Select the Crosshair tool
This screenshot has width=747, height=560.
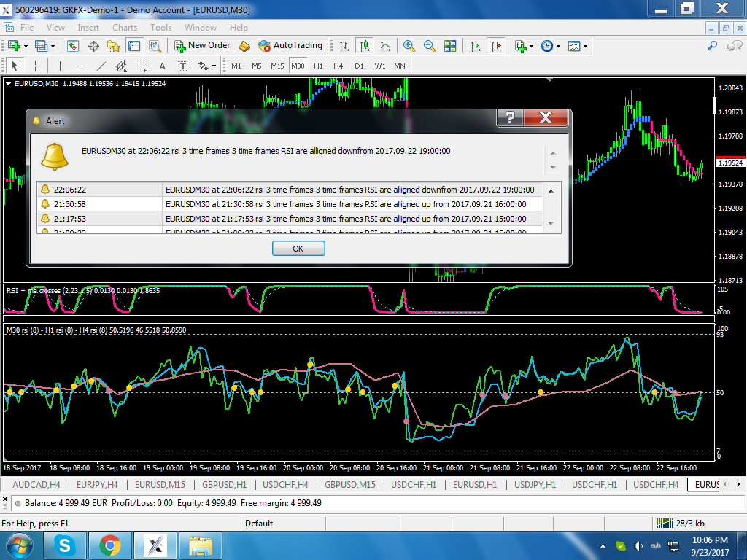point(35,66)
